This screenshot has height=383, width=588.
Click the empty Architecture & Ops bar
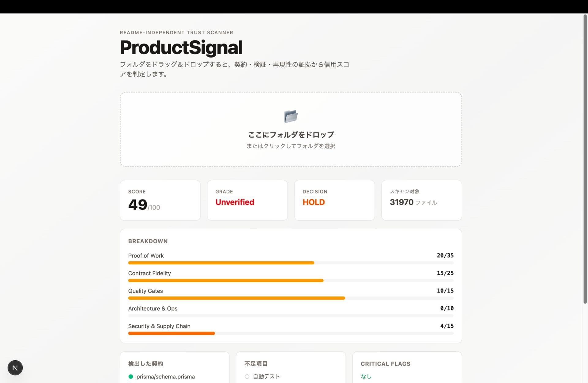291,316
